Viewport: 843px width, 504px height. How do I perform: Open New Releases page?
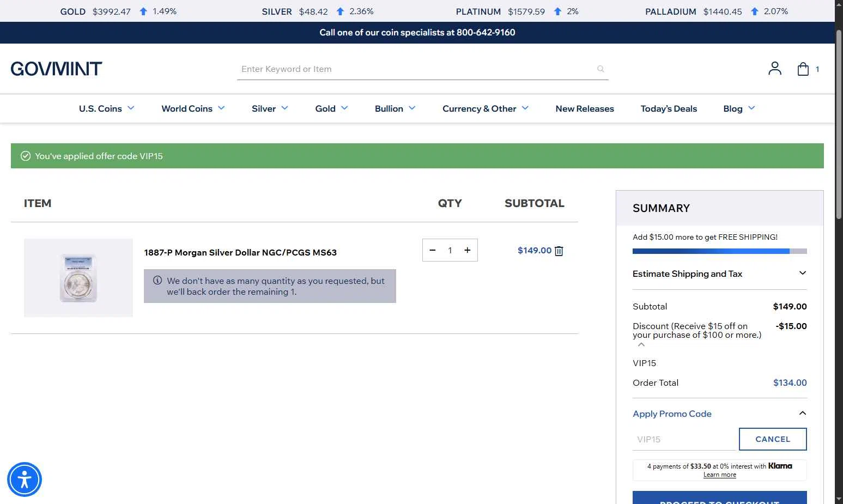pos(585,108)
